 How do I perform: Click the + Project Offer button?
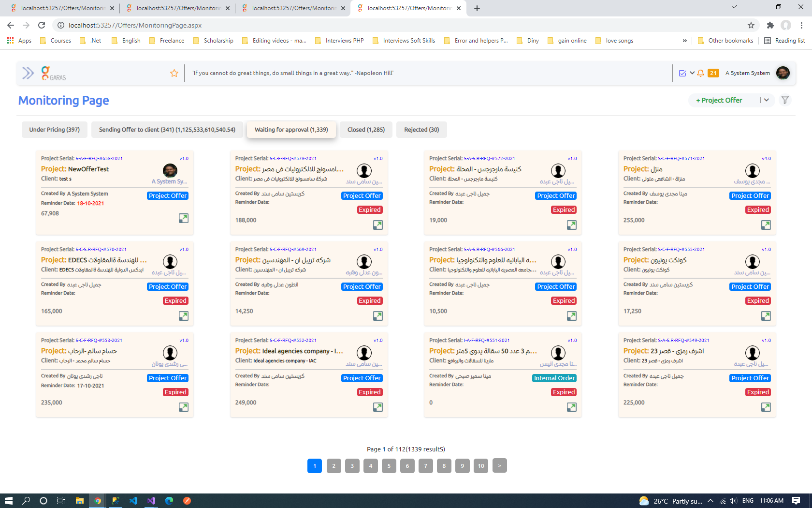pos(719,100)
